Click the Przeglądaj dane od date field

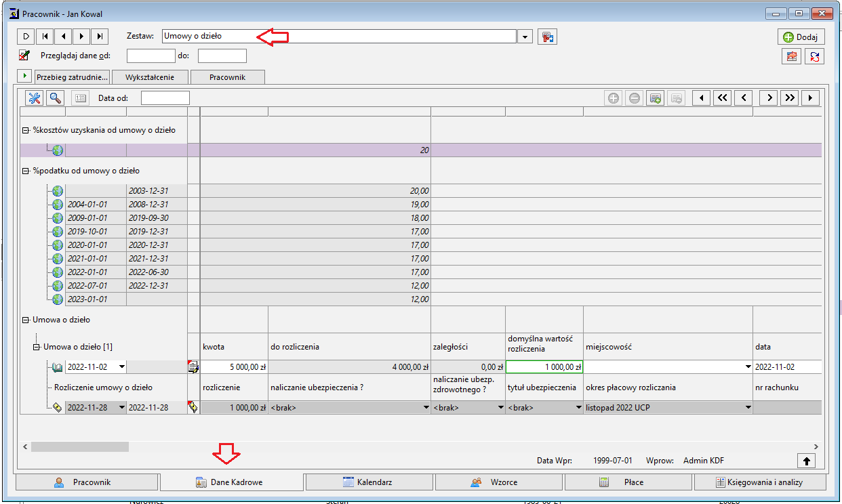pyautogui.click(x=151, y=56)
